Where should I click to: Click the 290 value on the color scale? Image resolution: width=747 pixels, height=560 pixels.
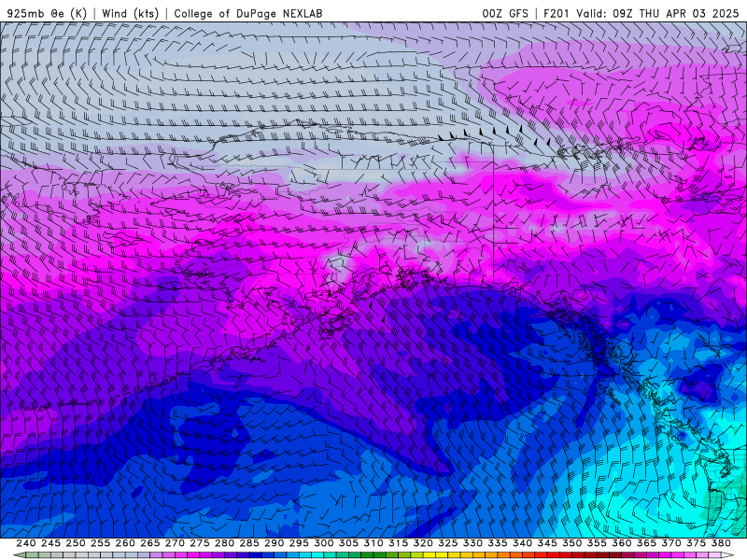(x=274, y=543)
